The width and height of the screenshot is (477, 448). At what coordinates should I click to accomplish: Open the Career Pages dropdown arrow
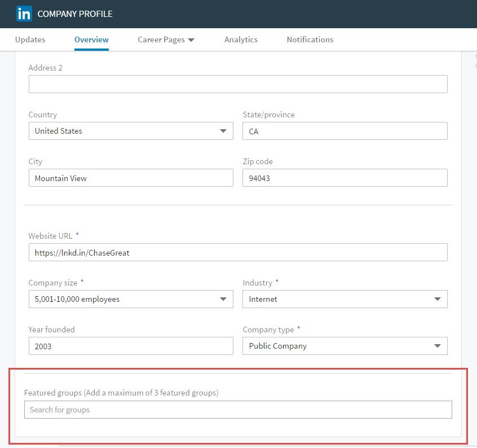(x=191, y=40)
